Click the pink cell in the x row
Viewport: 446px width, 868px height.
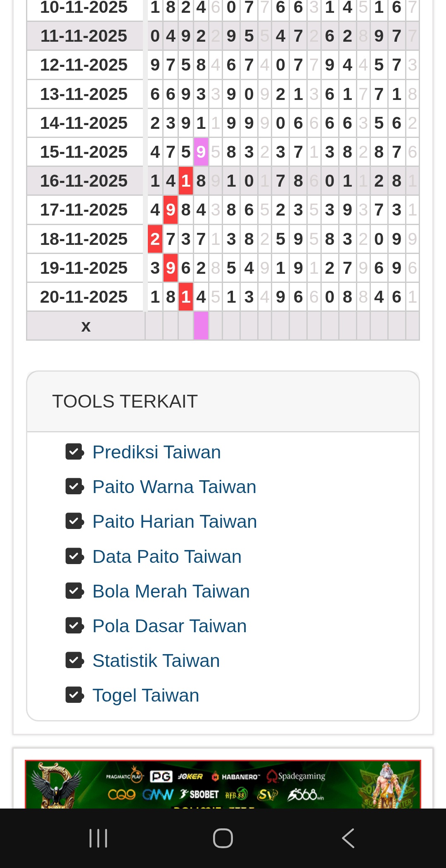pos(201,326)
